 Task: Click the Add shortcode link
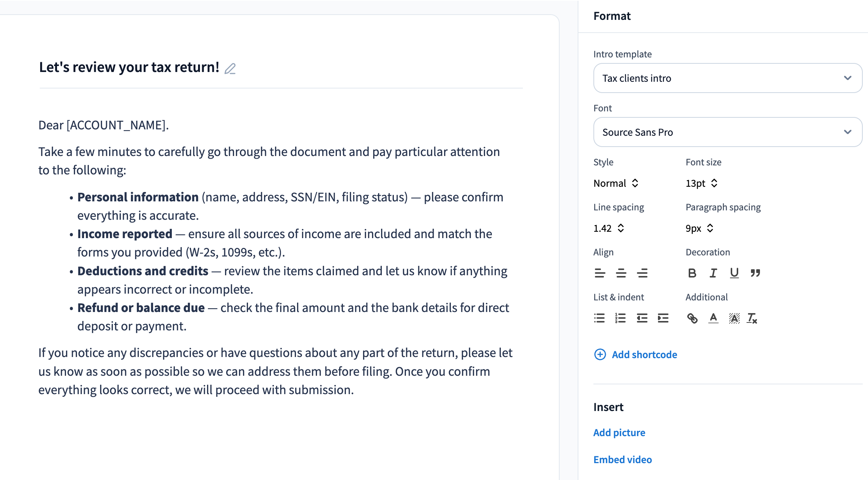tap(644, 354)
